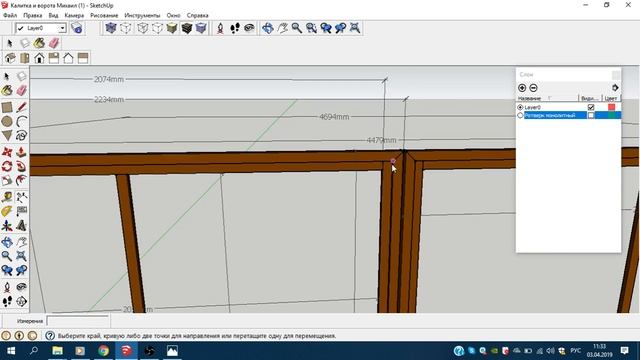Select the Polygon drawing tool
This screenshot has height=360, width=640.
[7, 135]
